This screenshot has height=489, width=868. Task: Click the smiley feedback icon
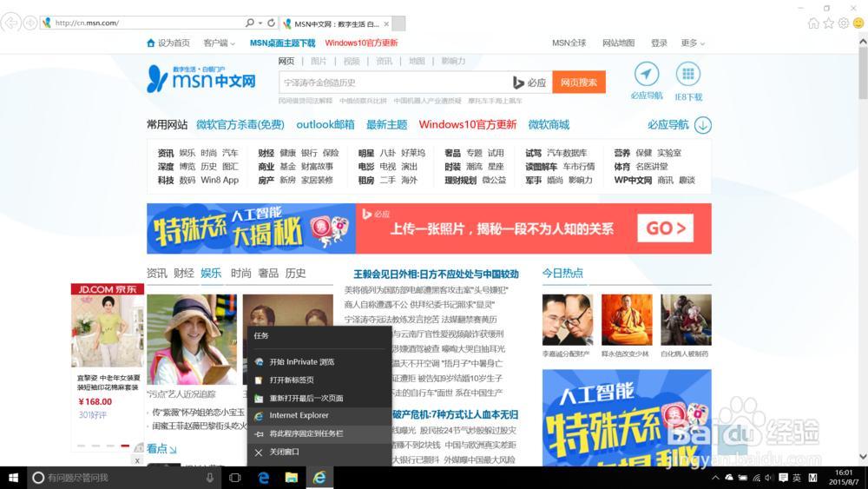(858, 23)
